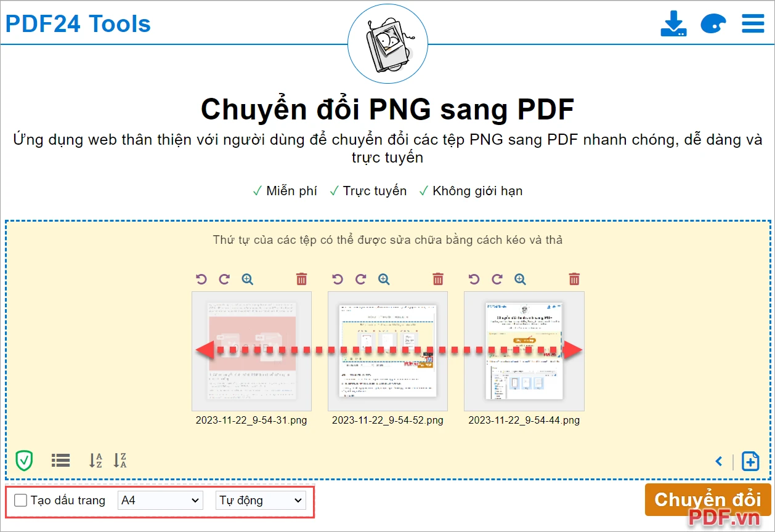Click the left chevron collapse arrow
Image resolution: width=775 pixels, height=532 pixels.
coord(719,461)
